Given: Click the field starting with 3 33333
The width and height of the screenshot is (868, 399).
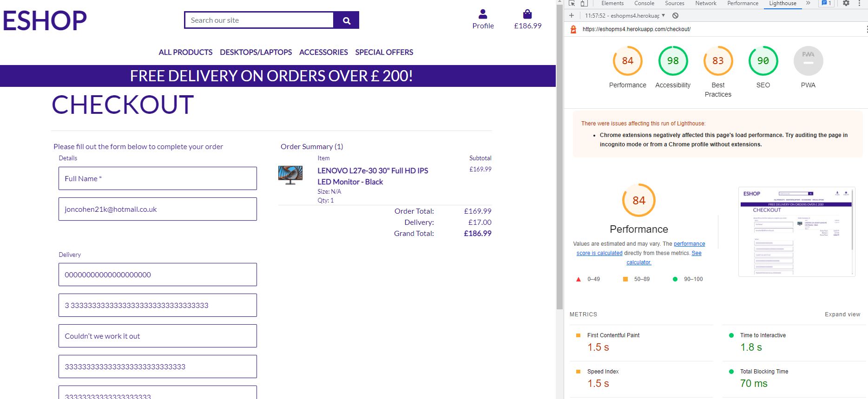Looking at the screenshot, I should click(158, 305).
